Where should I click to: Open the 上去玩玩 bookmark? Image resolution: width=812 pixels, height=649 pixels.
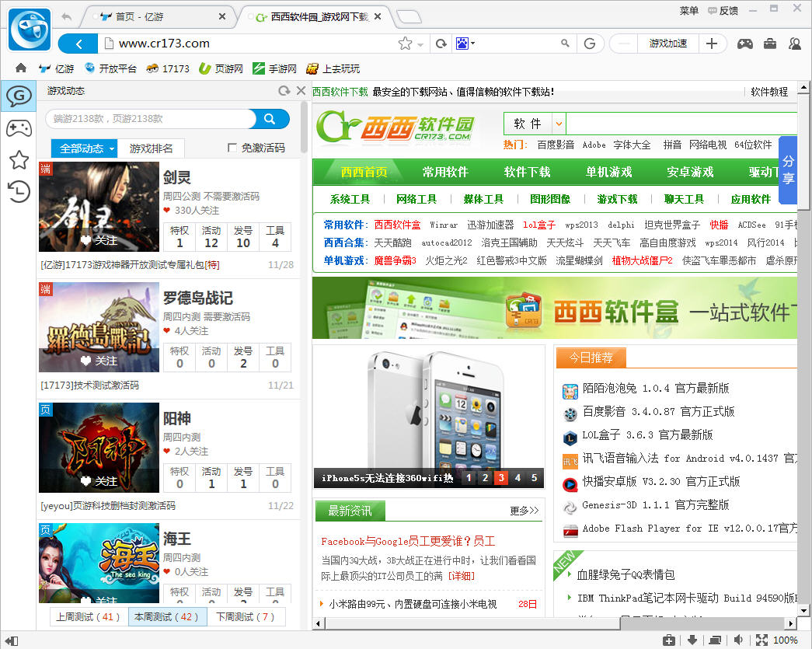[333, 68]
